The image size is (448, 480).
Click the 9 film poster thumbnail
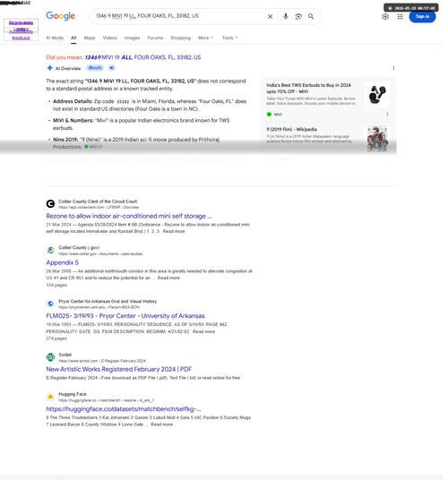(x=377, y=139)
